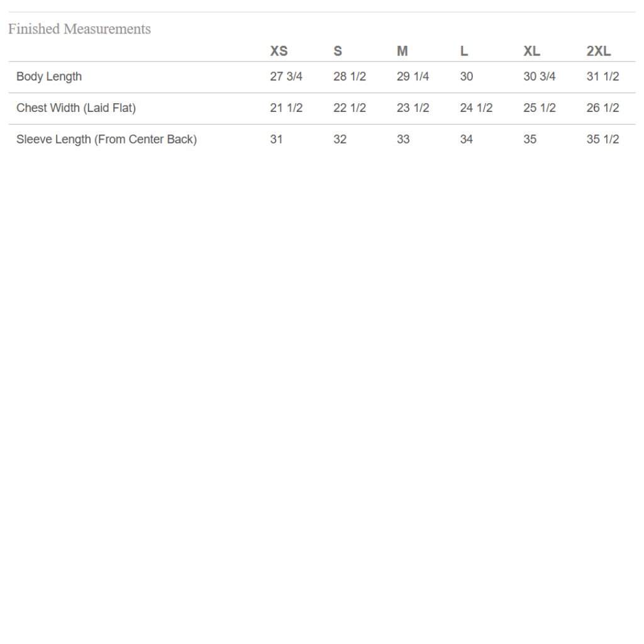Click the L chest width 24 1/2
The height and width of the screenshot is (644, 644).
click(476, 108)
